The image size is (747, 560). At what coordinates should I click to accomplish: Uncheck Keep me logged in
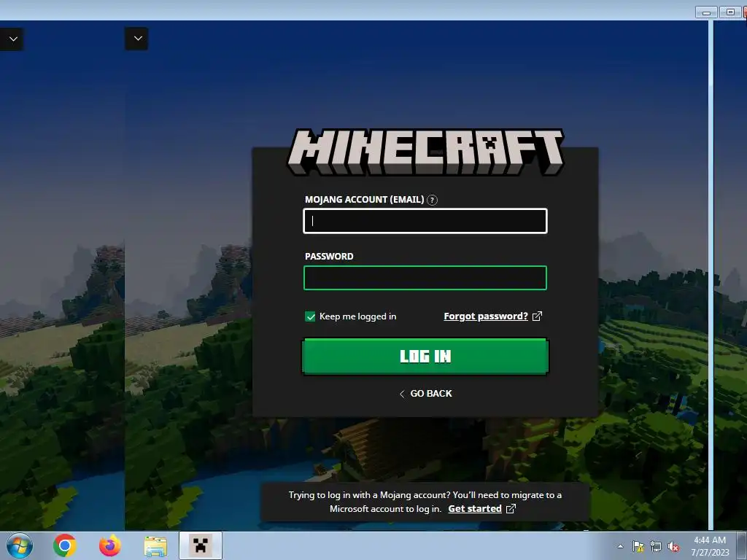[310, 316]
